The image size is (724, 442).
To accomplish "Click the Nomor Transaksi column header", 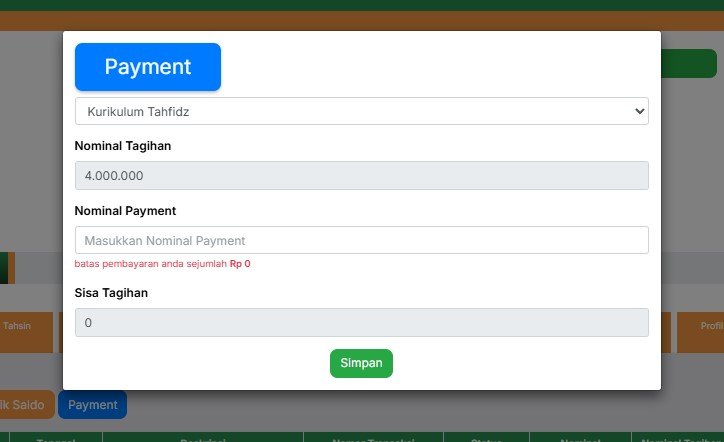I will tap(373, 438).
